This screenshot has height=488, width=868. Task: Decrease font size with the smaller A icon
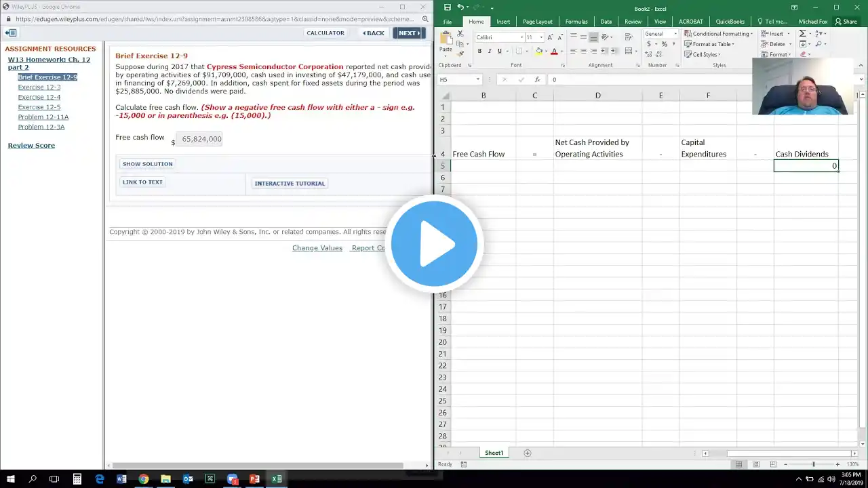coord(560,37)
